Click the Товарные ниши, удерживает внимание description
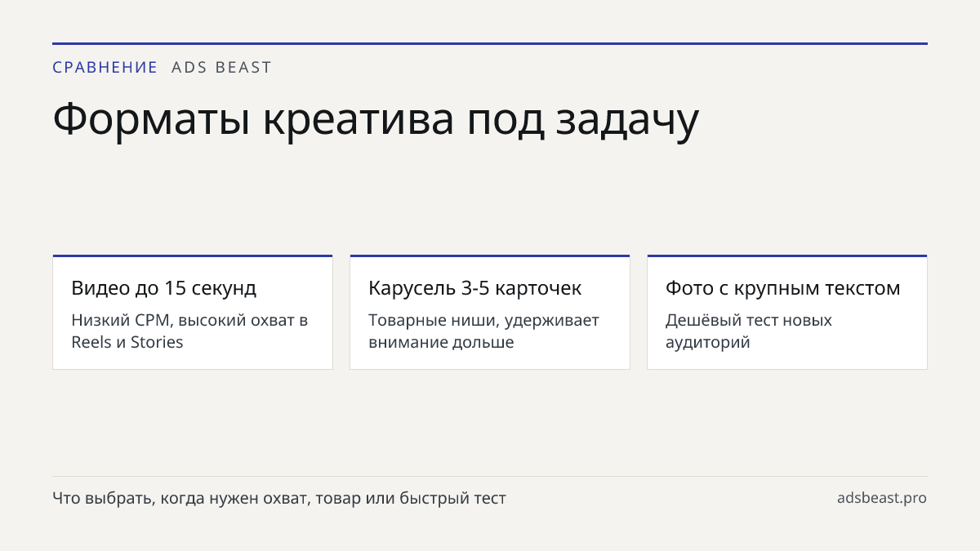Screen dimensions: 980x551 [483, 331]
